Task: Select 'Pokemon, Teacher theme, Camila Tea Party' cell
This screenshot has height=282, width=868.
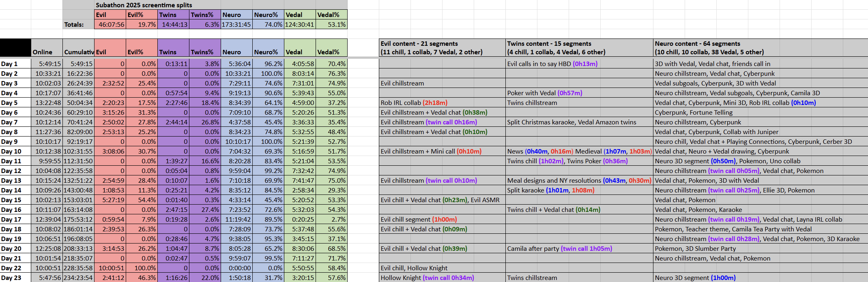Action: point(761,229)
